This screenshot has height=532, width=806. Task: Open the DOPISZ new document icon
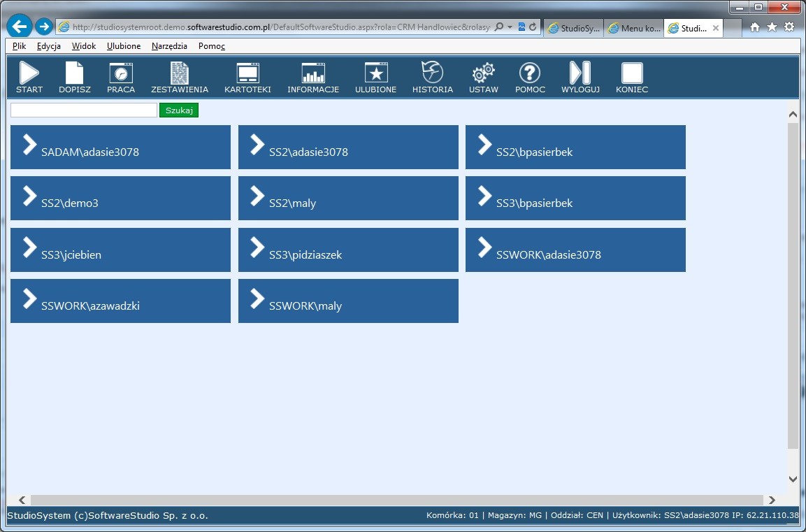(x=75, y=73)
